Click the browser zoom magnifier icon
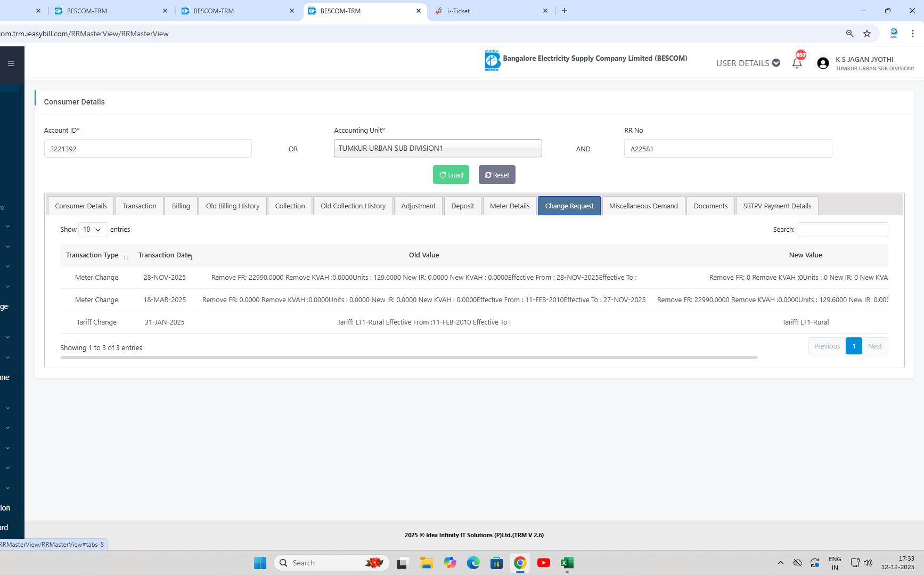924x575 pixels. [850, 34]
